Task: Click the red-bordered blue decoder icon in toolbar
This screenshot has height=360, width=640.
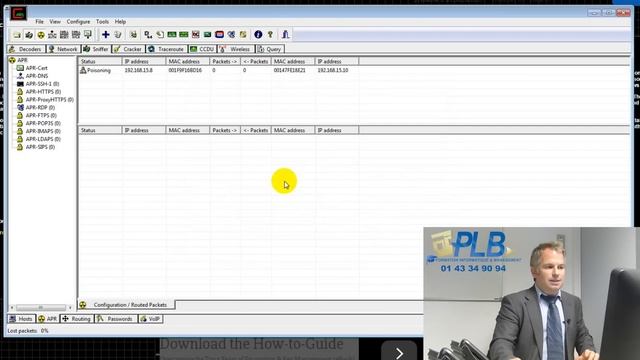Action: click(x=219, y=35)
